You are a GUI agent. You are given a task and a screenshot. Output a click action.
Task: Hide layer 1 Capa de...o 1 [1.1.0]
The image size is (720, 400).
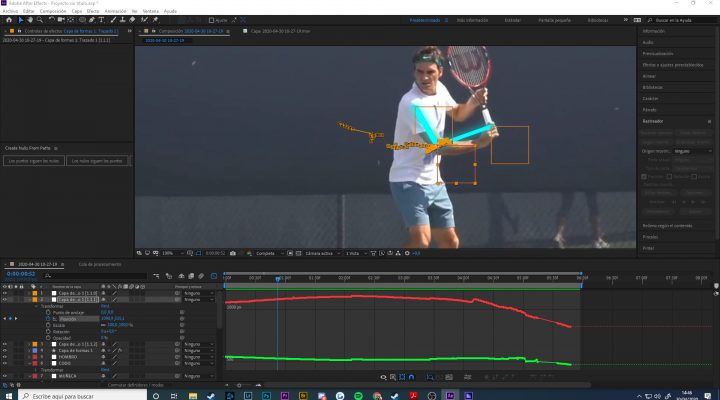(5, 293)
